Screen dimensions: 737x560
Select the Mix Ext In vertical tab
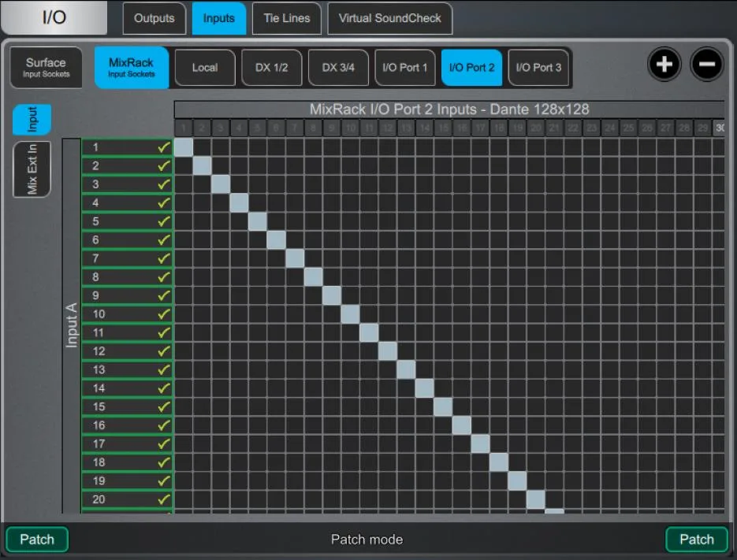point(32,169)
